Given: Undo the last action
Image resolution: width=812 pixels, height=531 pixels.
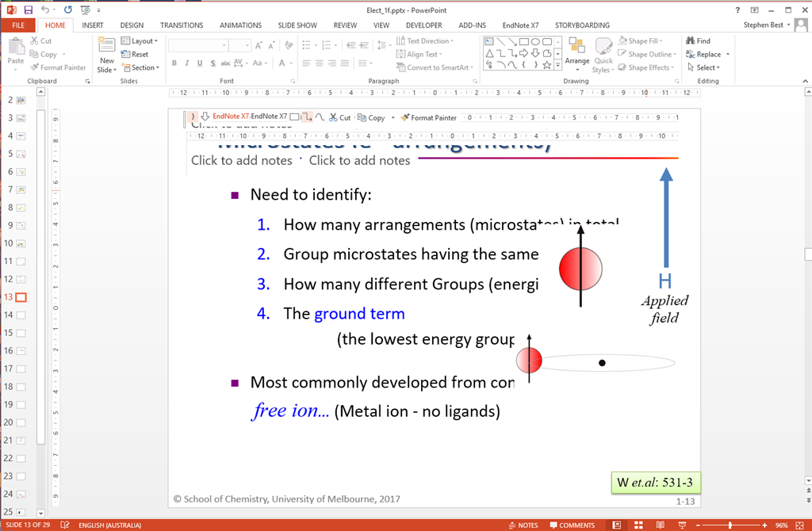Looking at the screenshot, I should tap(45, 10).
